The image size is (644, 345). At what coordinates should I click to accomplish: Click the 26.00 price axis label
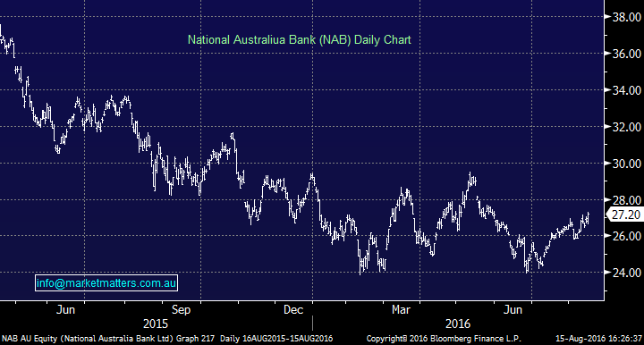point(627,236)
